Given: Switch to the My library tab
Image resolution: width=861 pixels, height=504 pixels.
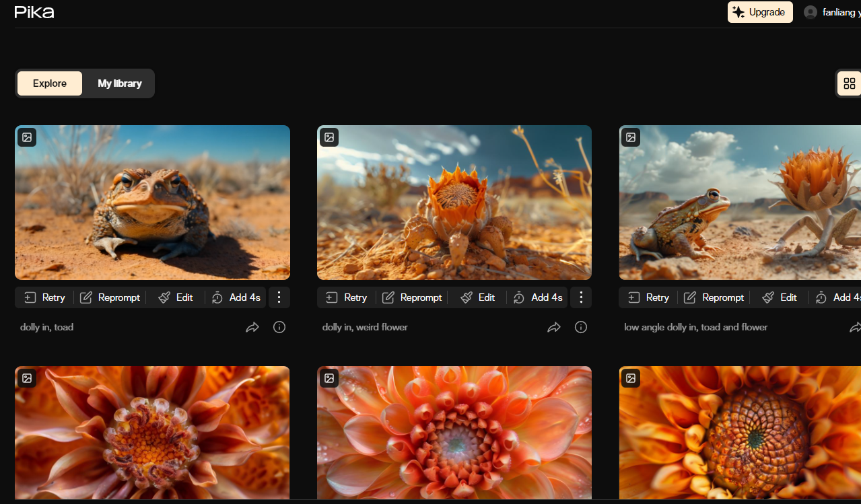Looking at the screenshot, I should tap(120, 83).
